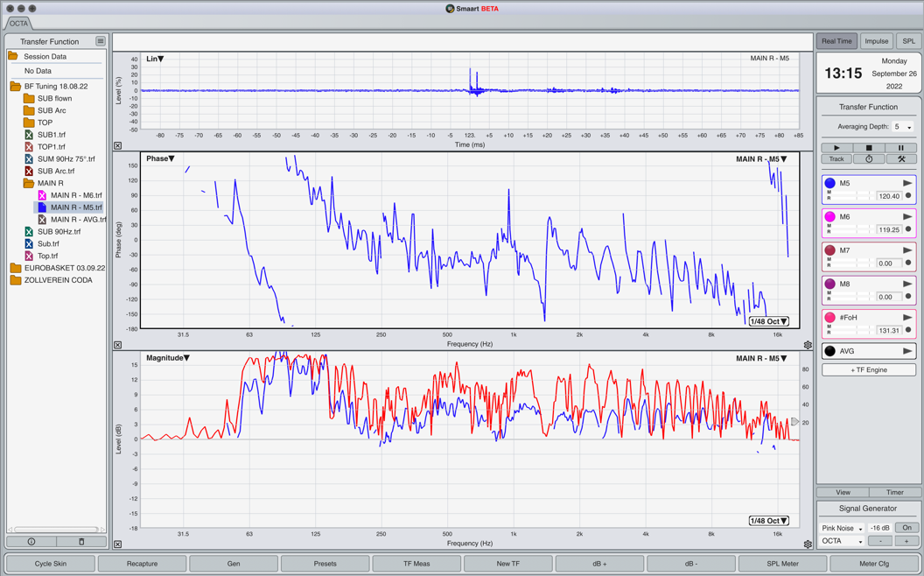The width and height of the screenshot is (924, 576).
Task: Open measurement config wrench-hammer icon
Action: (900, 159)
